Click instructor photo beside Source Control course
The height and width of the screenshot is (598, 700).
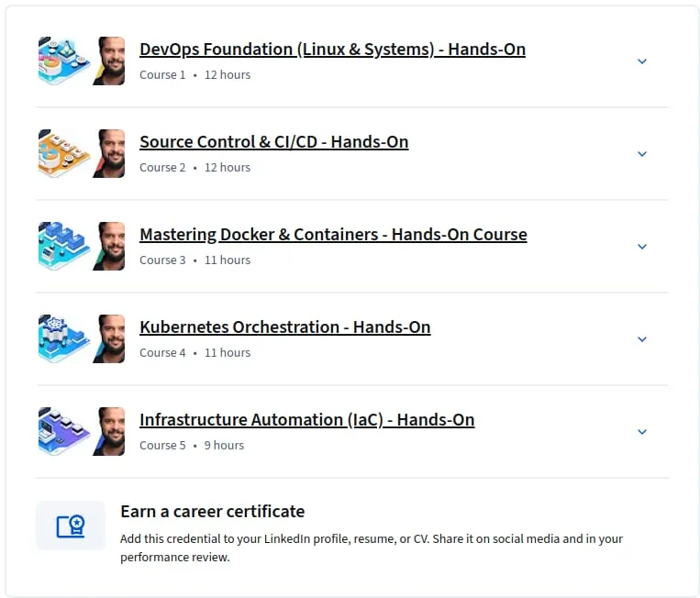click(109, 153)
